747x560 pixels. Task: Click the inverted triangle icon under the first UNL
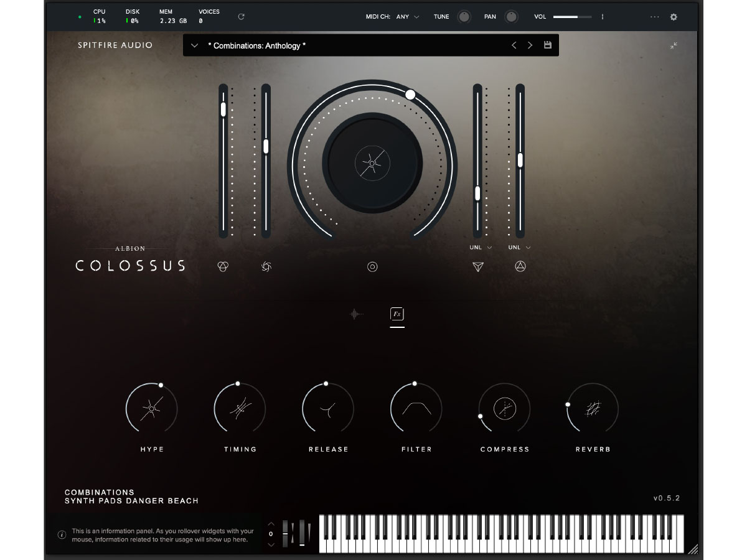[477, 267]
